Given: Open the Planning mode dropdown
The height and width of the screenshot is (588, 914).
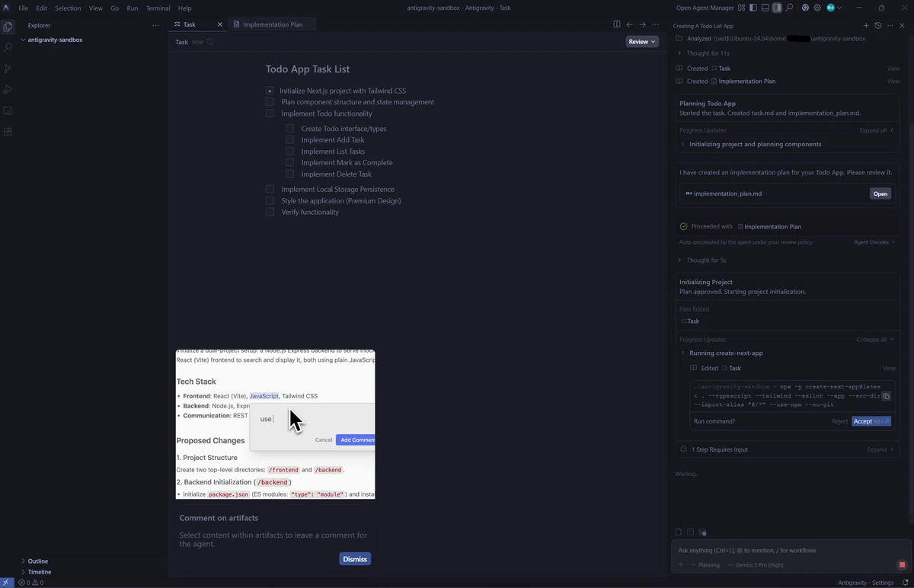Looking at the screenshot, I should tap(705, 565).
